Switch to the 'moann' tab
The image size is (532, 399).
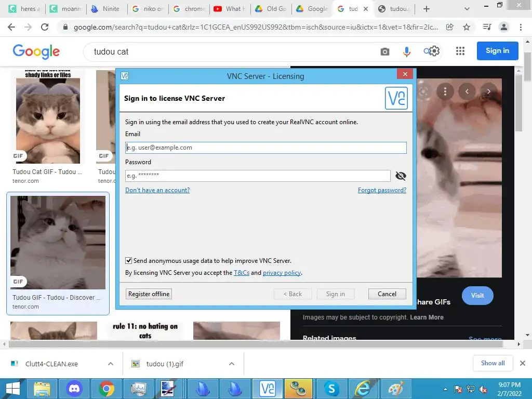point(66,9)
